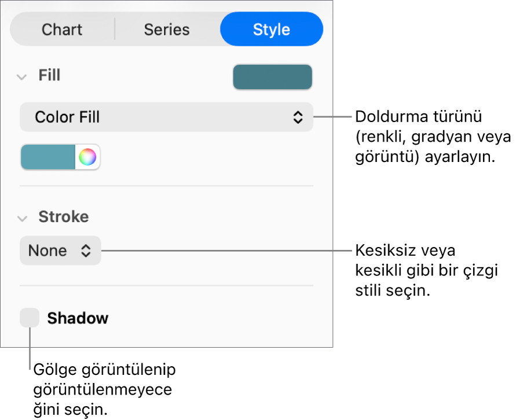Click the Fill section heading
This screenshot has height=420, width=516.
(49, 76)
